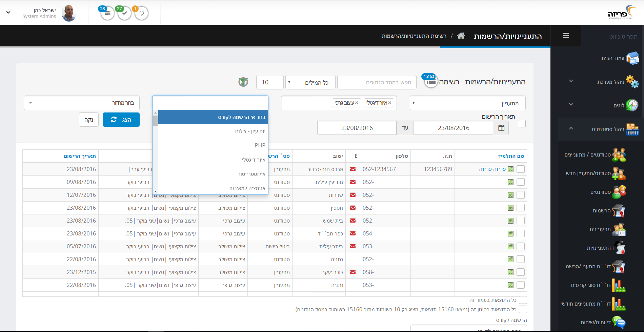Viewport: 644px width, 332px height.
Task: Select איור דיגיטלי dropdown option
Action: pyautogui.click(x=213, y=160)
